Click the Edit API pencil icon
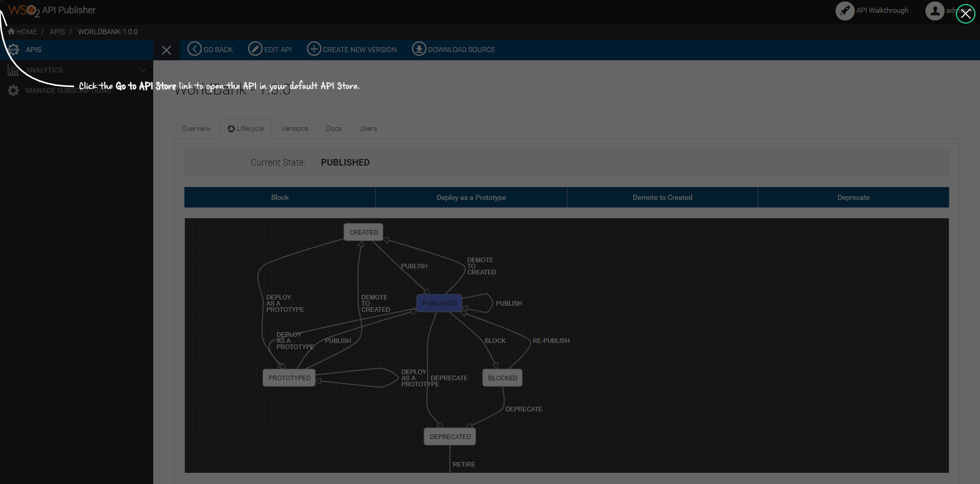Viewport: 980px width, 484px height. click(254, 49)
